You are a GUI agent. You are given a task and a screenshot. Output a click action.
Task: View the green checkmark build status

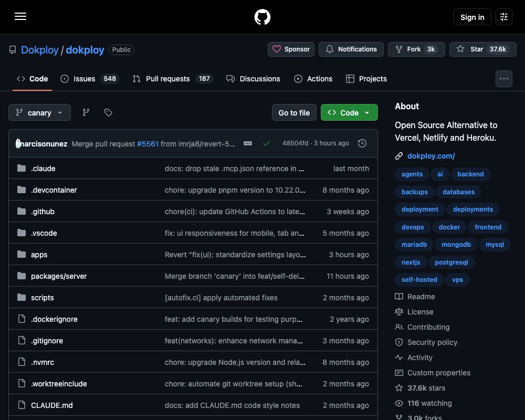[x=267, y=143]
